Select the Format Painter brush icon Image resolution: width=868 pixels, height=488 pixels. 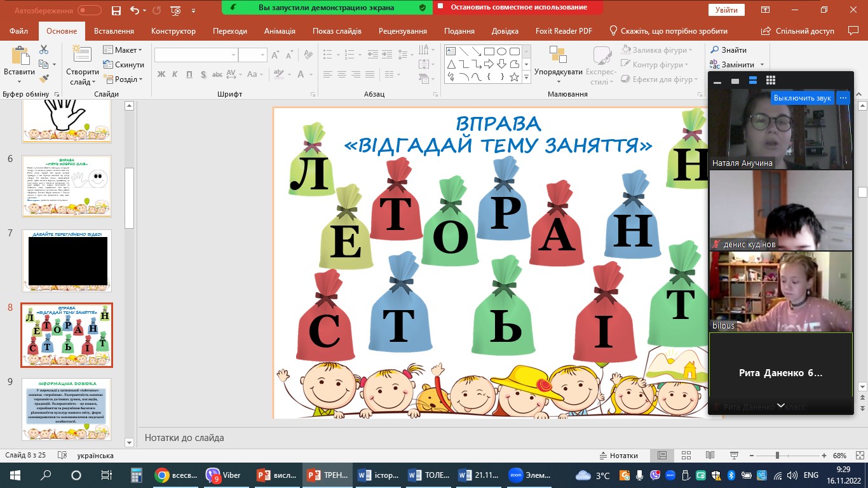44,79
